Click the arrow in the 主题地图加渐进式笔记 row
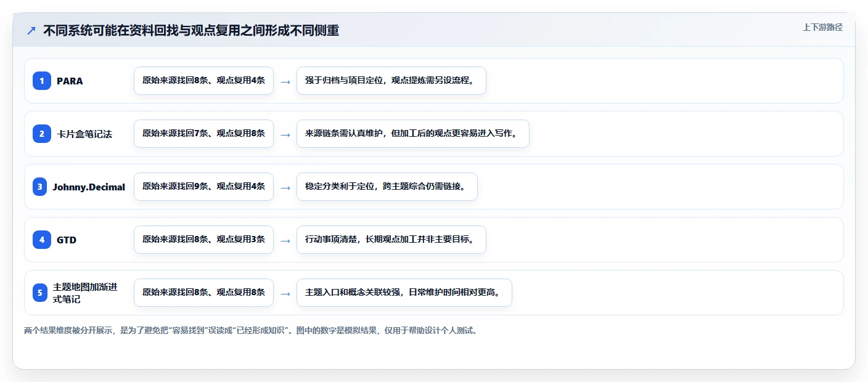868x382 pixels. [285, 293]
